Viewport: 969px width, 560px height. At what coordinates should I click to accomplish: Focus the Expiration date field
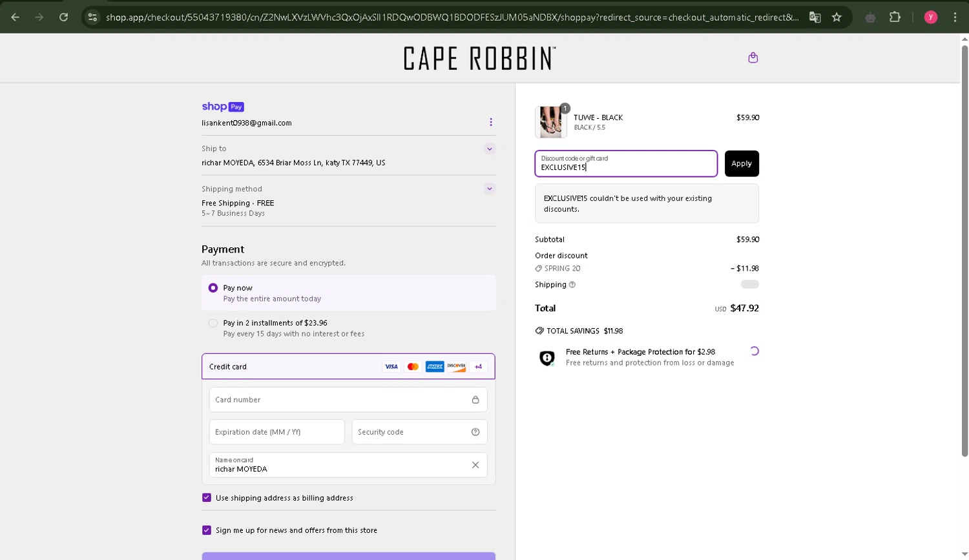276,432
